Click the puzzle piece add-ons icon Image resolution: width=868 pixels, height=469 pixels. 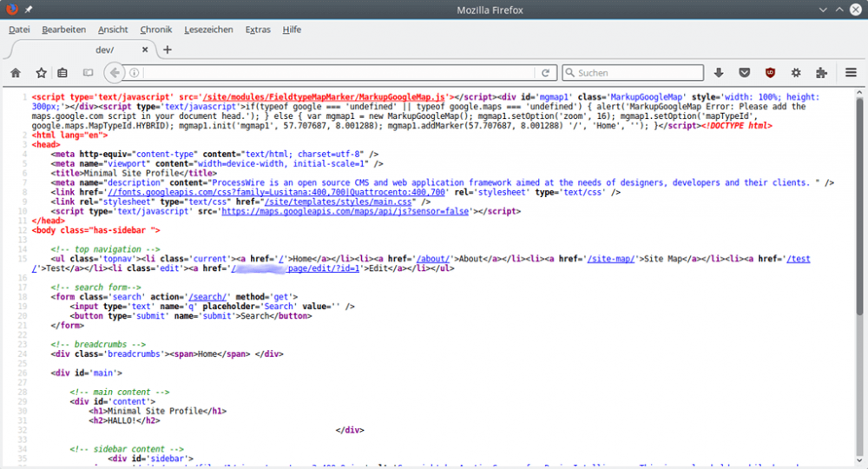[821, 73]
